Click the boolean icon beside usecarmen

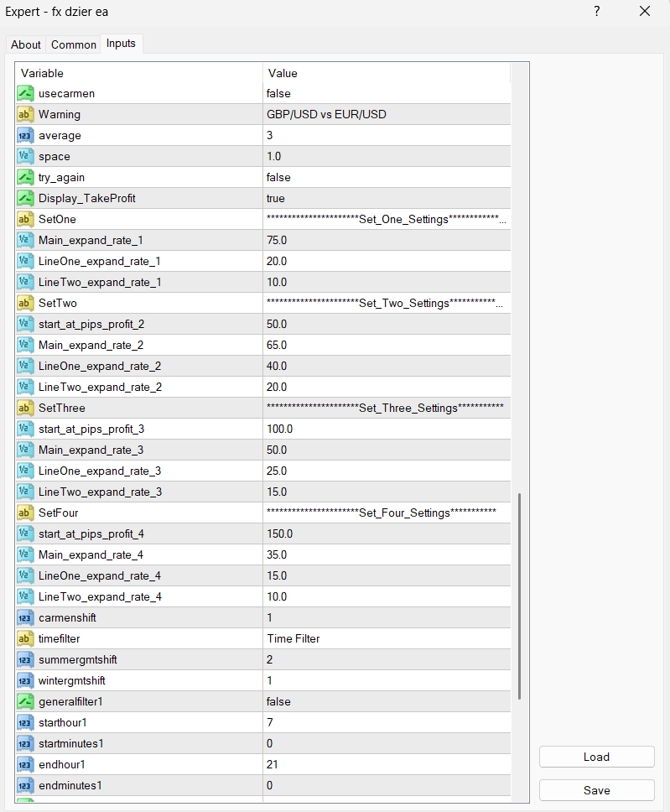25,93
